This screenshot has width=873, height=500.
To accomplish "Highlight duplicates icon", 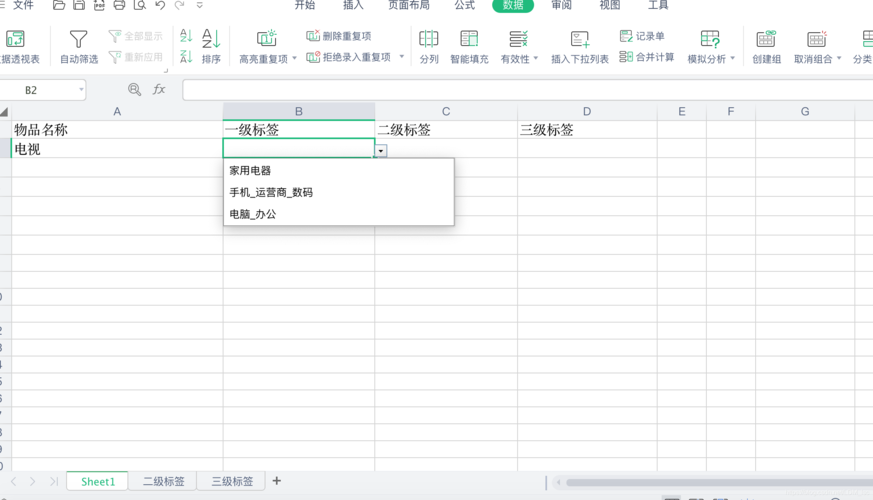I will coord(267,38).
